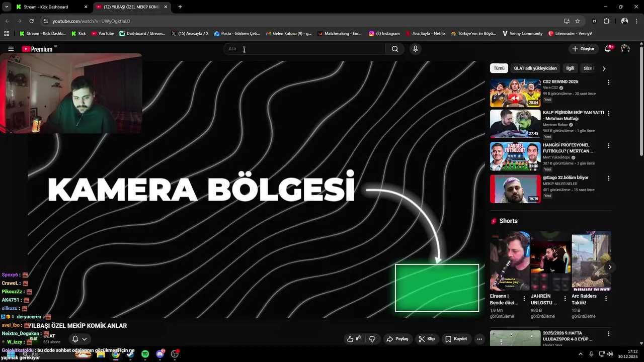Open '(3) Instagram' bookmark
The image size is (644, 362).
click(384, 34)
